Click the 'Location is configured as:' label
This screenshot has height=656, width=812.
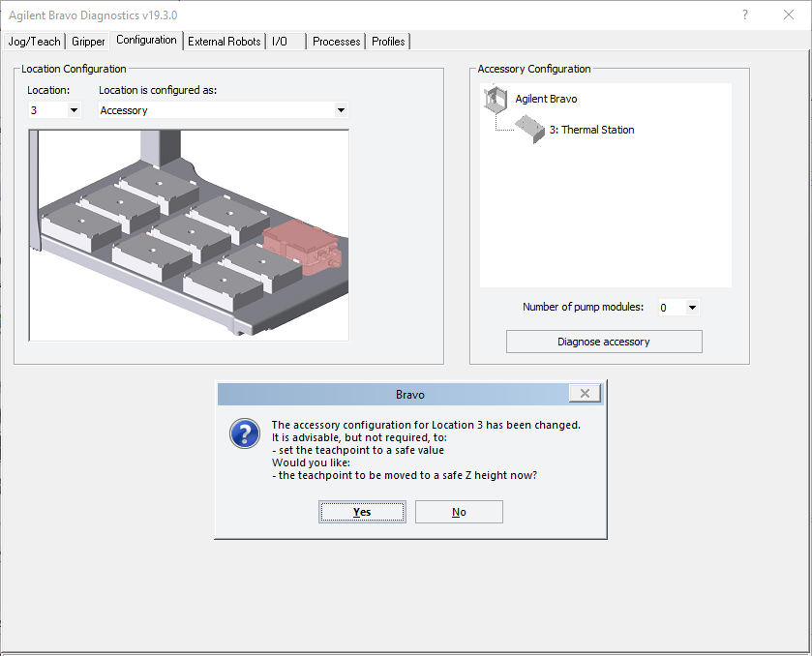pyautogui.click(x=158, y=90)
